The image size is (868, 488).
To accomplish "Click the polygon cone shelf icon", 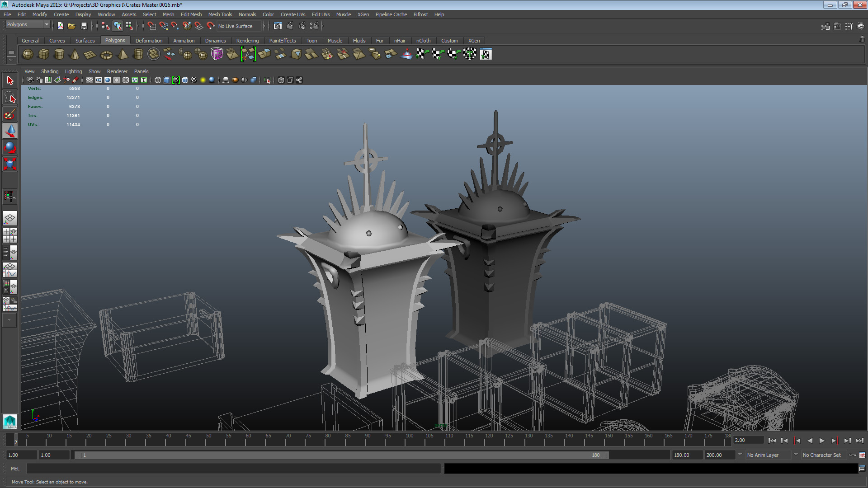I will pos(75,54).
